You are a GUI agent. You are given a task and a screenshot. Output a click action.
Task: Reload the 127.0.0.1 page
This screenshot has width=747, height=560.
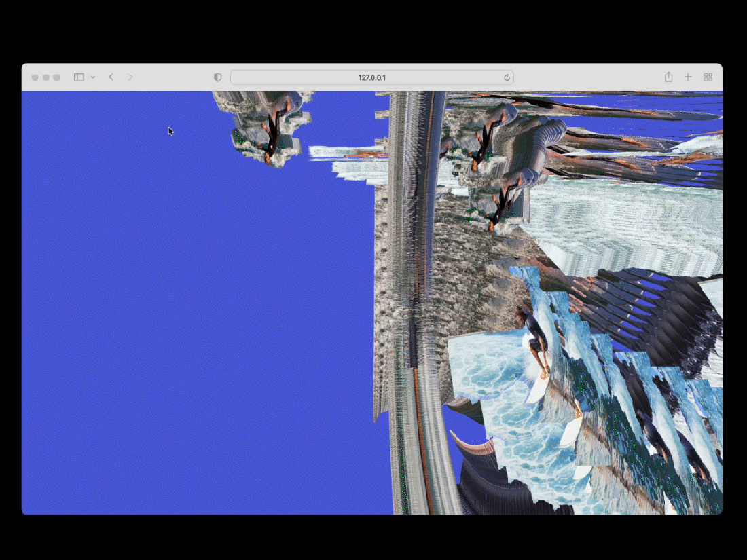tap(507, 77)
